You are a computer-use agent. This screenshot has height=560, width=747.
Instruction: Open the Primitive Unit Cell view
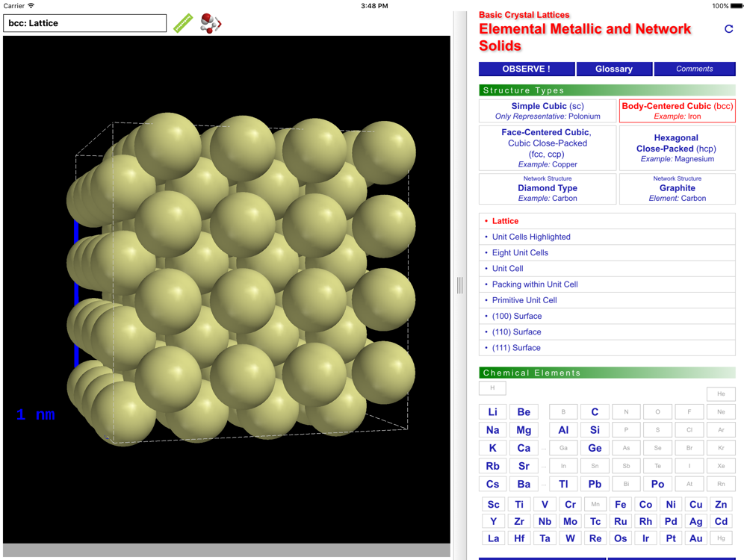(x=524, y=300)
